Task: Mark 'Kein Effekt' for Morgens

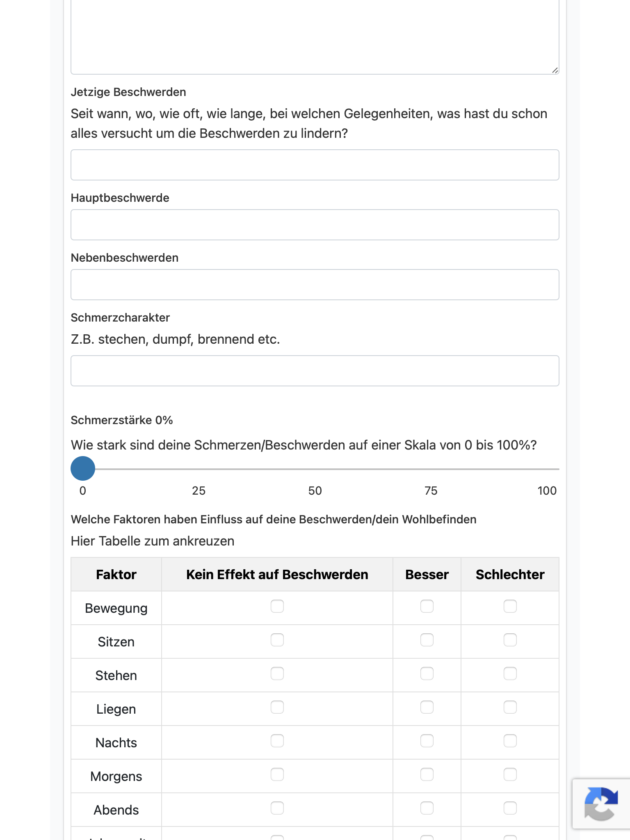Action: 277,774
